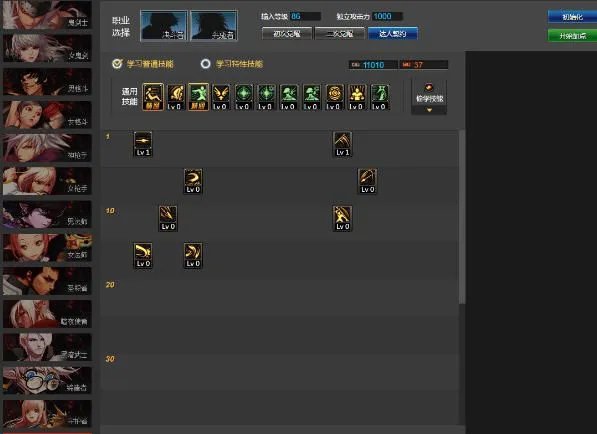Viewport: 597px width, 434px height.
Task: Select the Lv 0 skill icon right of level 10 row
Action: pyautogui.click(x=342, y=218)
